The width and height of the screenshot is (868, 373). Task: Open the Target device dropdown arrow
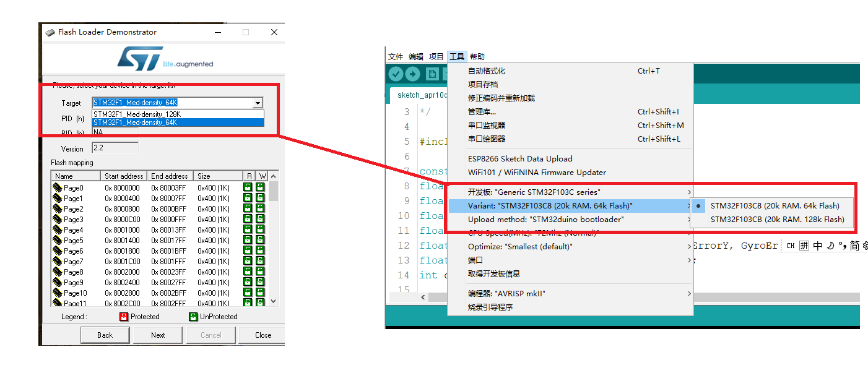pyautogui.click(x=258, y=103)
